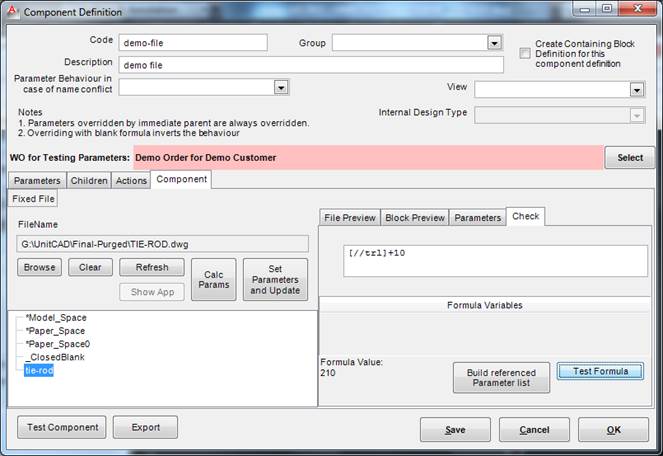Switch to the Children tab
Screen dimensions: 663x456
point(89,181)
